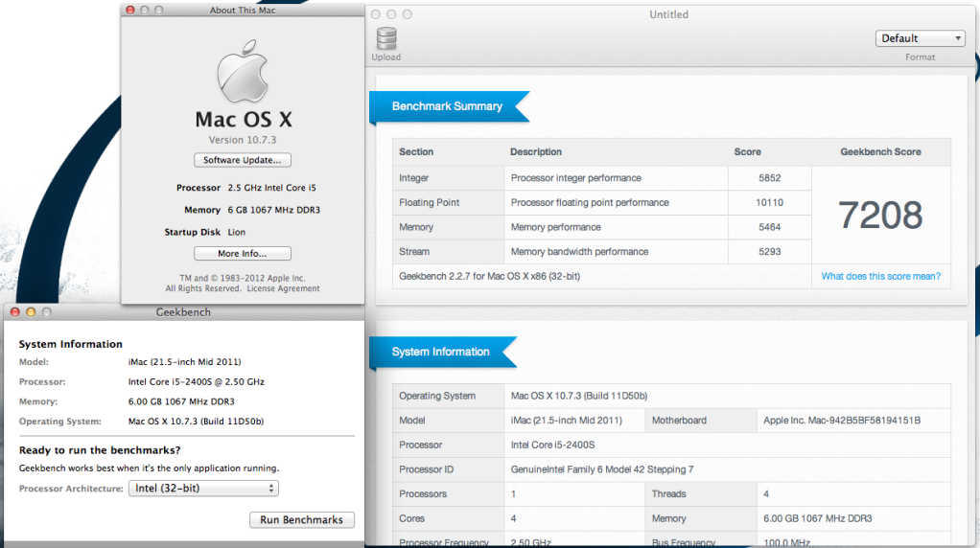980x548 pixels.
Task: Close the Geekbench system information window
Action: pyautogui.click(x=15, y=311)
